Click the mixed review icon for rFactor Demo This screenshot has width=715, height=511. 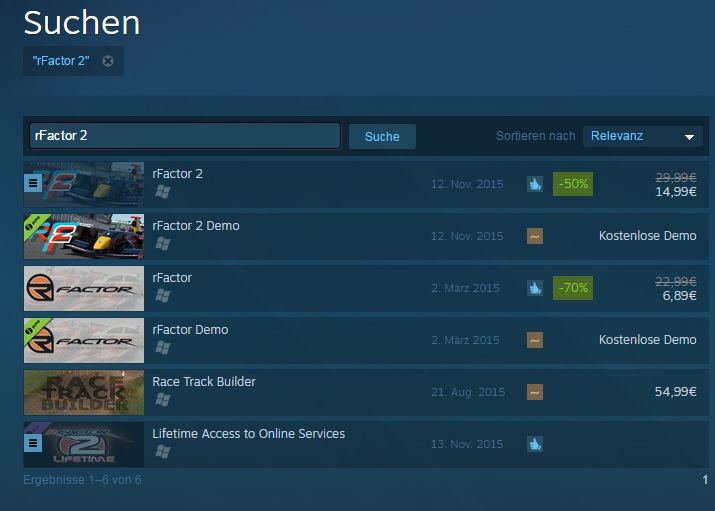(535, 340)
